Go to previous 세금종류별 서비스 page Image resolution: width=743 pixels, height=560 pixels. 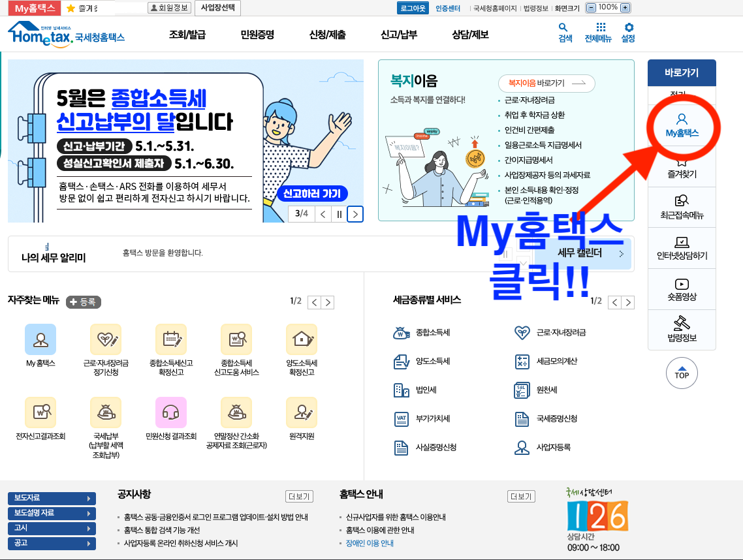614,302
